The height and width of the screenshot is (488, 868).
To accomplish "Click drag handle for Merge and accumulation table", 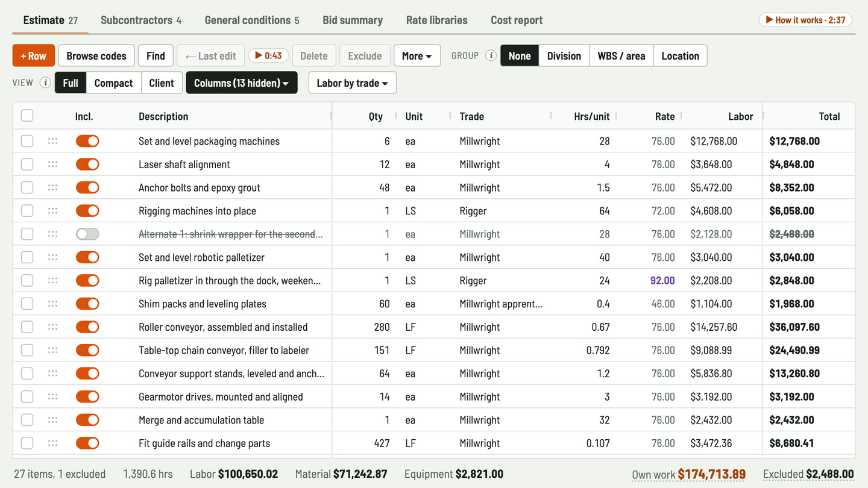I will tap(52, 420).
